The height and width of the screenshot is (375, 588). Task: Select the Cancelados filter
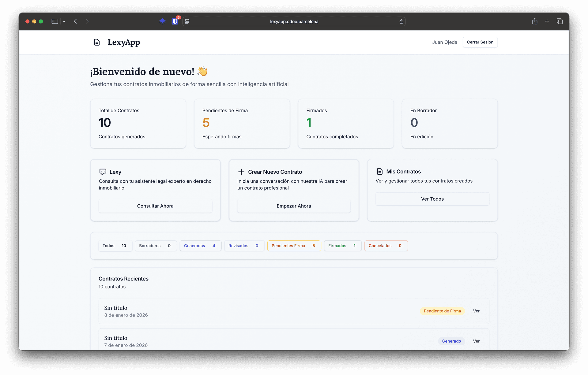click(386, 246)
